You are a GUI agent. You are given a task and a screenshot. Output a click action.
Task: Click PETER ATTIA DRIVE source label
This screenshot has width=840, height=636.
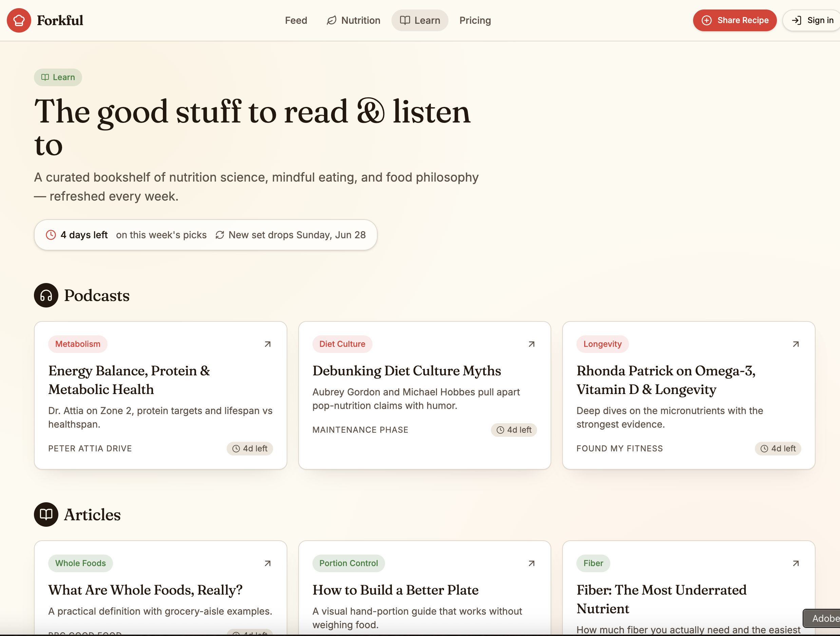coord(90,448)
